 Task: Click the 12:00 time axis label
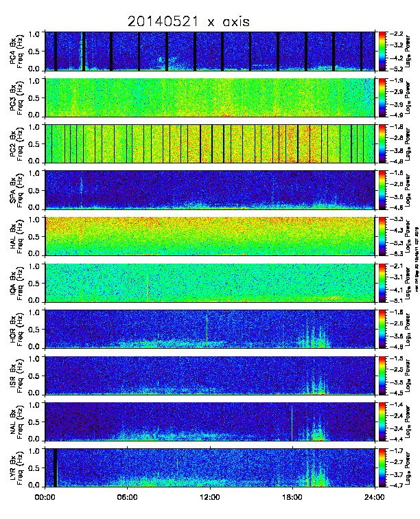[x=210, y=497]
